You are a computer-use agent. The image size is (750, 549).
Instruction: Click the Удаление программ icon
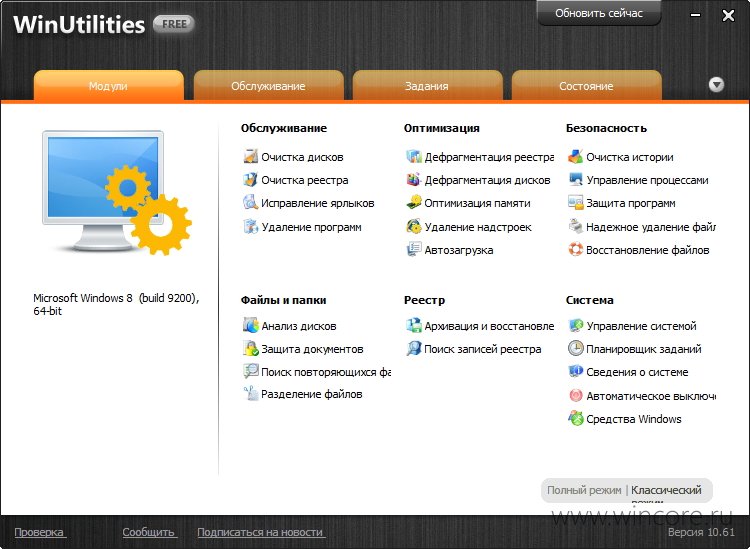click(250, 226)
